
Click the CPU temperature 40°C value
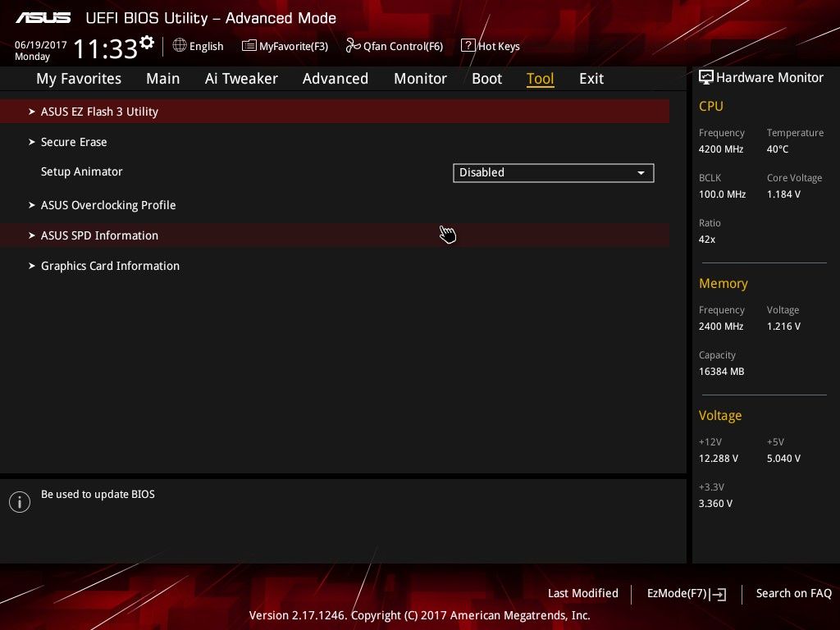778,149
